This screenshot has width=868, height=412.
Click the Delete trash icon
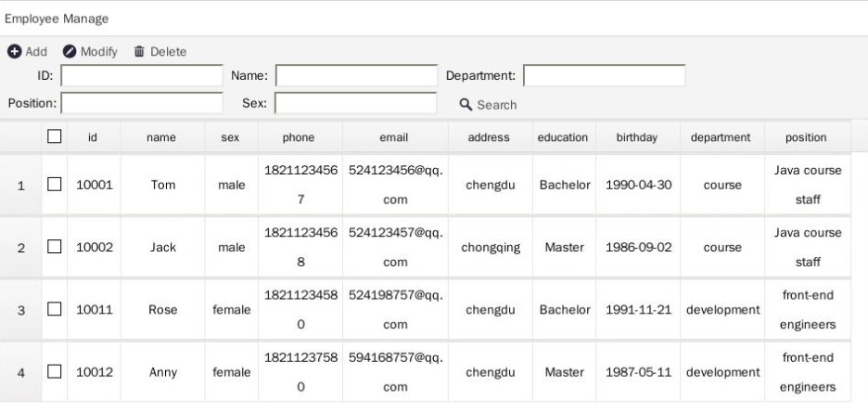tap(139, 52)
